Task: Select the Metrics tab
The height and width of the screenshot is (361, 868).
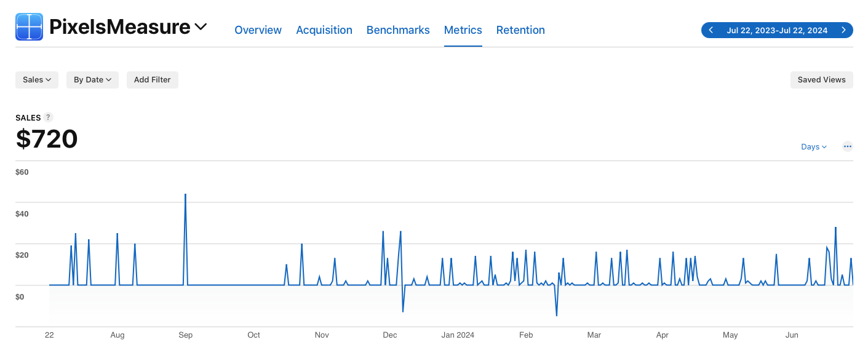Action: coord(463,30)
